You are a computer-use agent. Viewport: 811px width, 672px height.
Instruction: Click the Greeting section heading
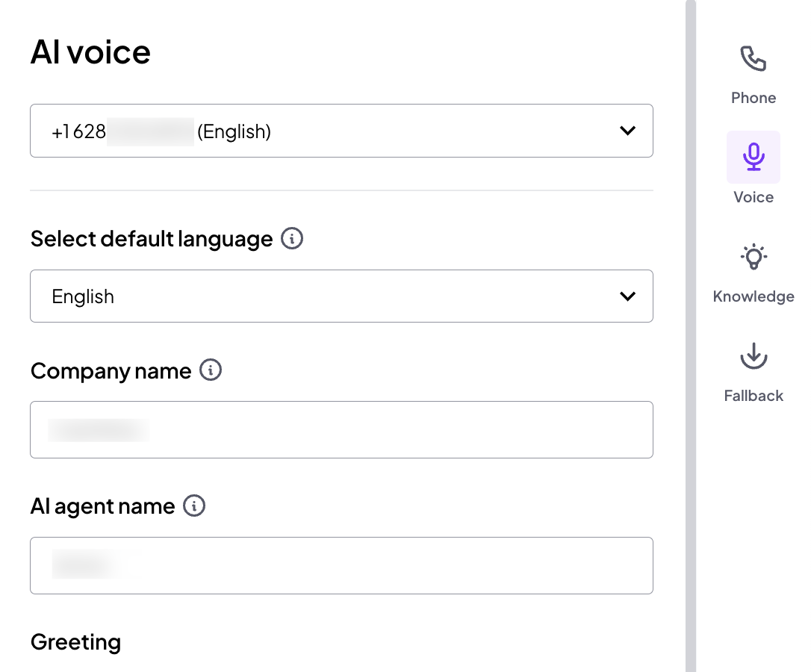(x=75, y=642)
